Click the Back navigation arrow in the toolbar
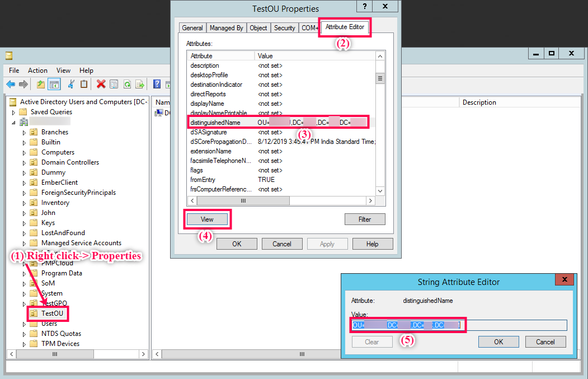 pos(11,84)
